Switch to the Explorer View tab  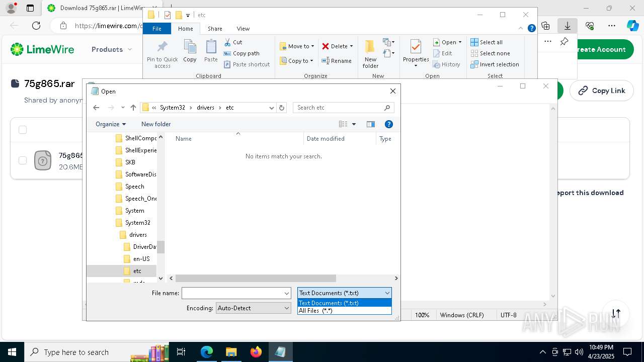coord(243,29)
